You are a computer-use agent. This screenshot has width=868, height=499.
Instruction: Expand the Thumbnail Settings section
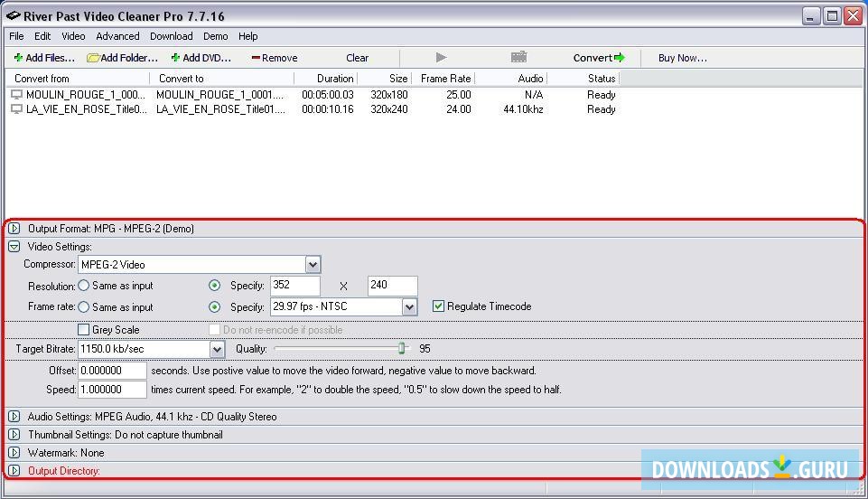coord(14,434)
